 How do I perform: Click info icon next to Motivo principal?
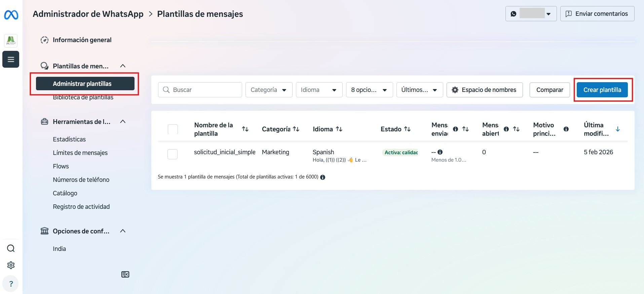click(x=566, y=129)
